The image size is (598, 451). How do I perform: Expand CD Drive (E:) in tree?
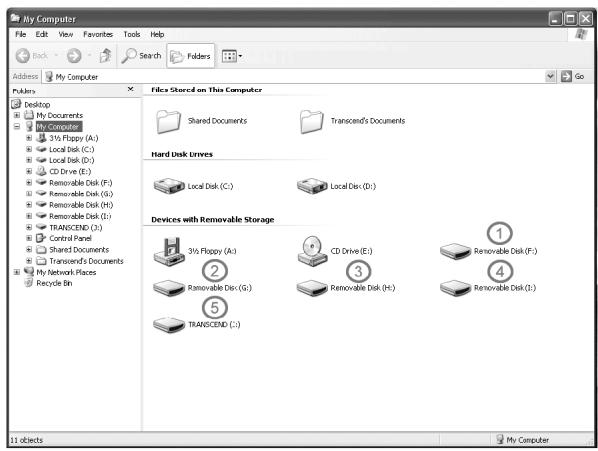pos(29,171)
